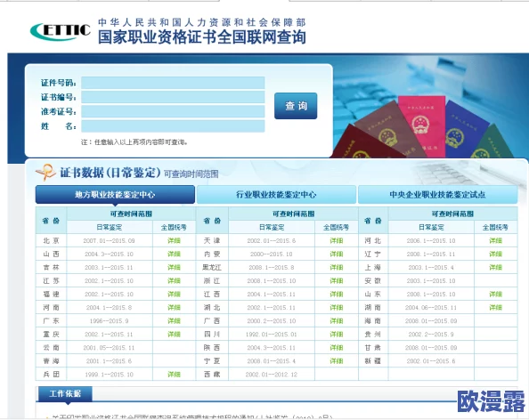Open 详细 link for 江苏
The width and height of the screenshot is (529, 420).
[174, 281]
